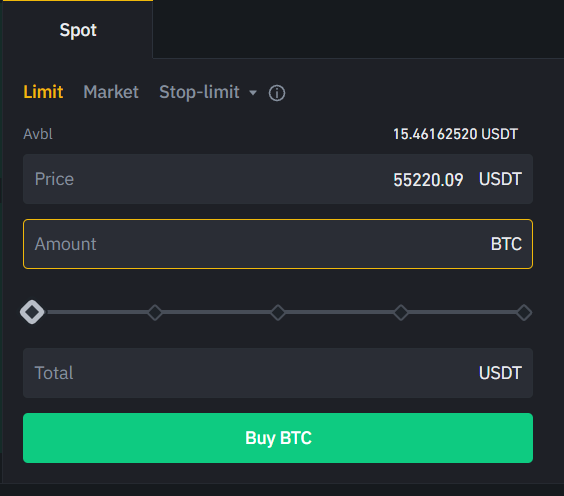Screen dimensions: 564x496
Task: Expand the Stop-limit dropdown arrow
Action: click(x=253, y=93)
